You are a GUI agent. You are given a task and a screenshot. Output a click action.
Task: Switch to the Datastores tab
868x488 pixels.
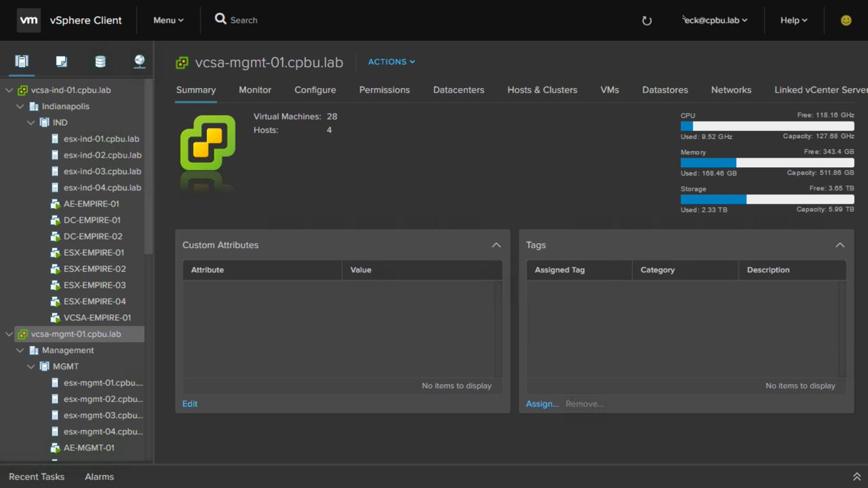665,90
